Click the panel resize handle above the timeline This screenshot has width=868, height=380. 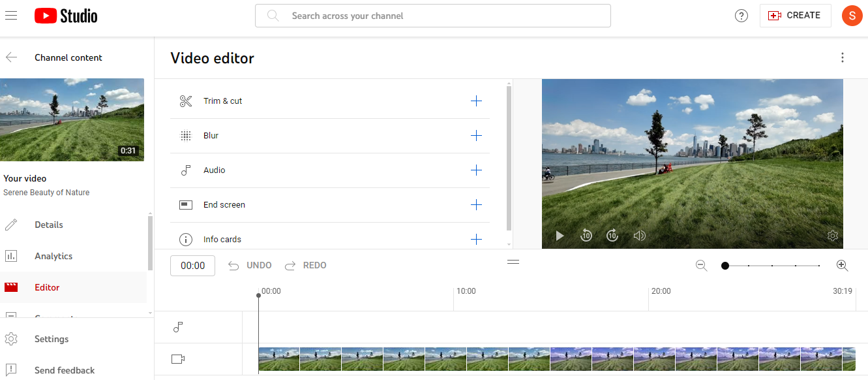[x=513, y=262]
